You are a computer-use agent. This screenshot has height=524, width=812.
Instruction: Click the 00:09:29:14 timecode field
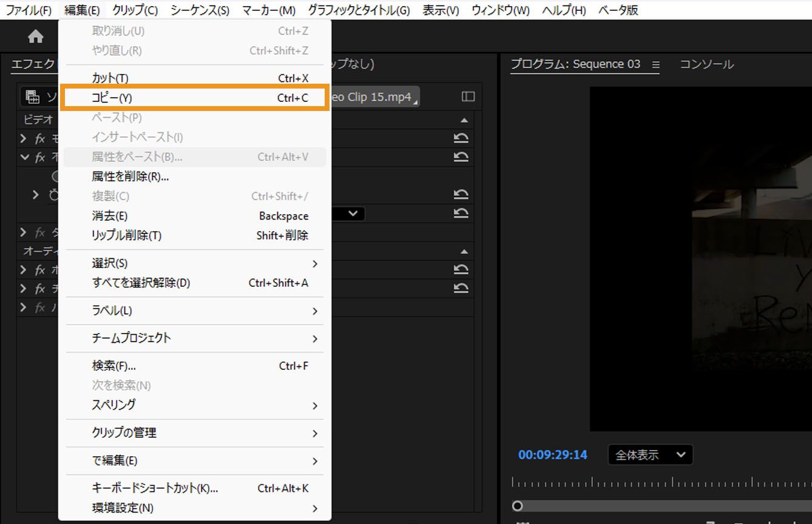[553, 455]
